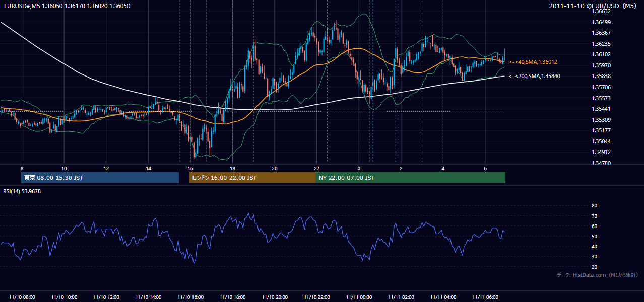Click hour tick 14 under price chart
The height and width of the screenshot is (302, 644).
point(148,168)
